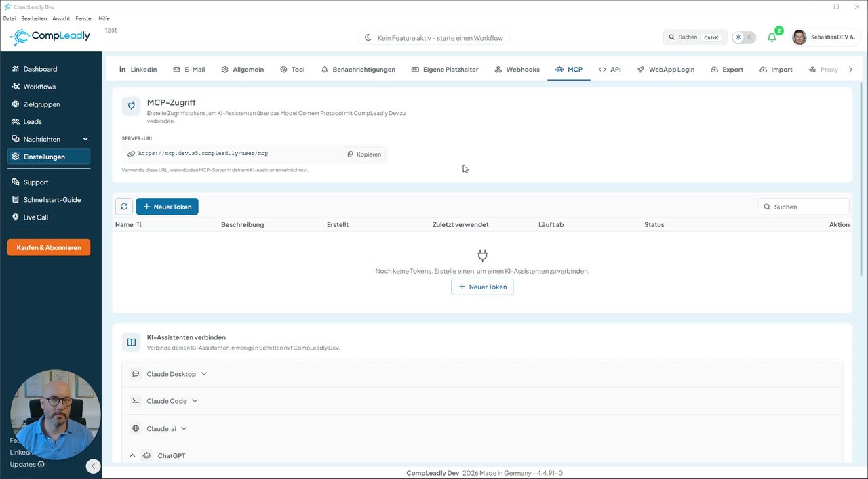Open the Tool settings tab

click(292, 69)
